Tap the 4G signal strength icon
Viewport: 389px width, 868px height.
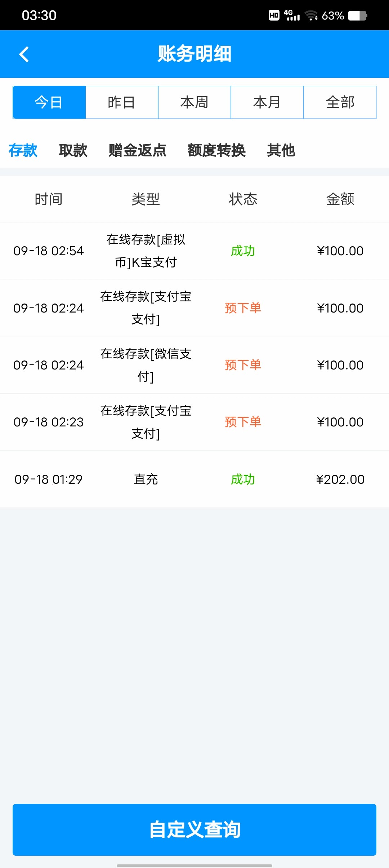(x=292, y=15)
